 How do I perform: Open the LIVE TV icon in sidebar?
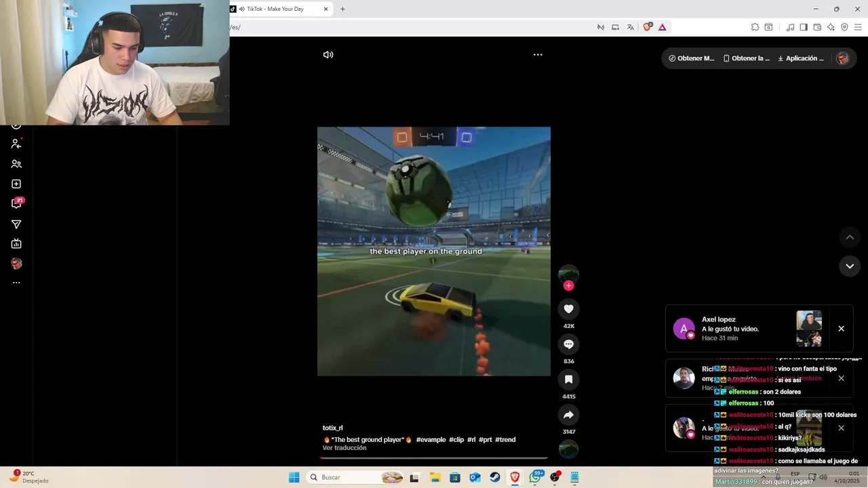16,244
